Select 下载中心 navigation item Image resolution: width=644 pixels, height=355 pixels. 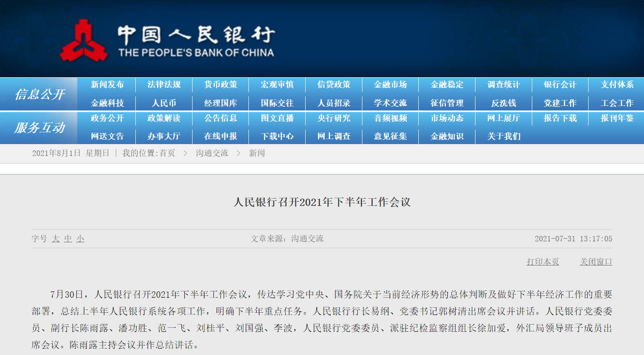click(277, 136)
